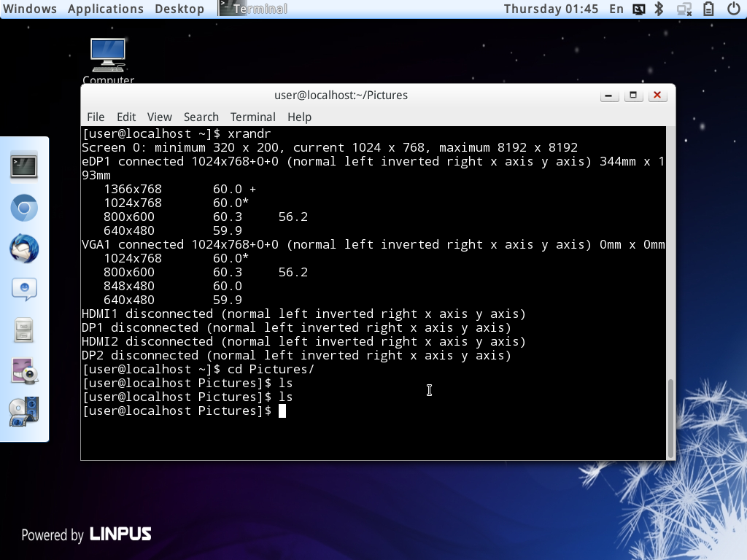Image resolution: width=747 pixels, height=560 pixels.
Task: Open the display settings tray icon
Action: pos(638,9)
